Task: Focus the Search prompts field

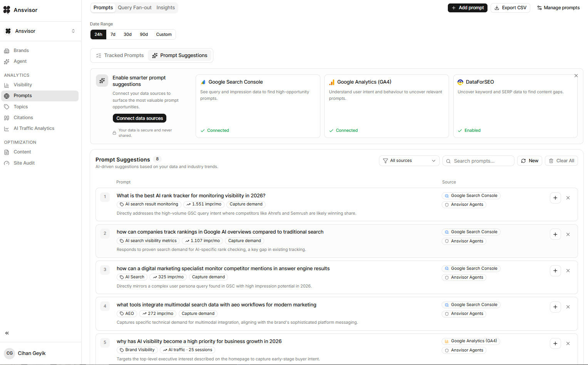Action: coord(478,161)
